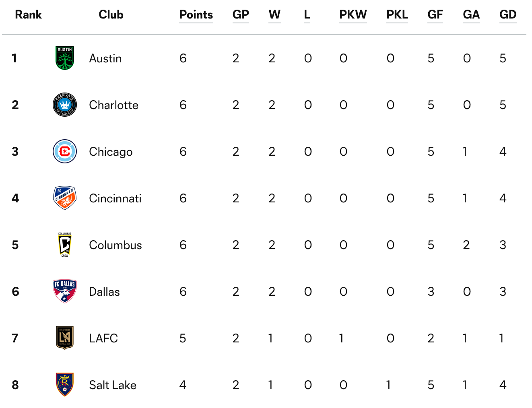
Task: Click the Austin FC crest logo
Action: [x=65, y=58]
